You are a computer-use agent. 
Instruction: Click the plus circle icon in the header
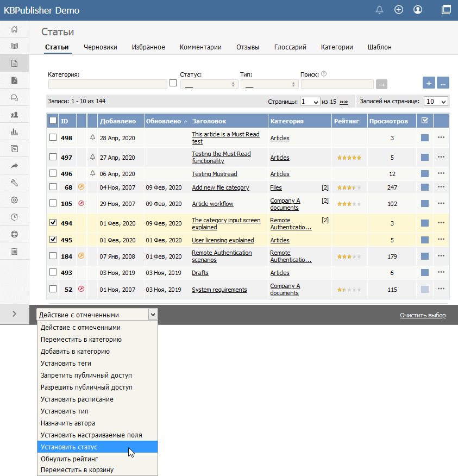point(399,10)
